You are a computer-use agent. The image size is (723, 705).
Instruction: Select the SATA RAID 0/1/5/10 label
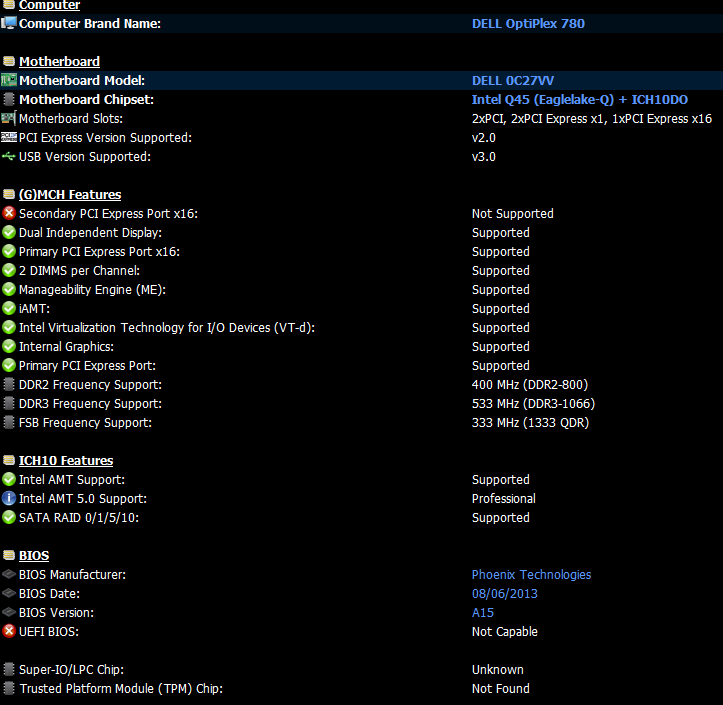79,518
